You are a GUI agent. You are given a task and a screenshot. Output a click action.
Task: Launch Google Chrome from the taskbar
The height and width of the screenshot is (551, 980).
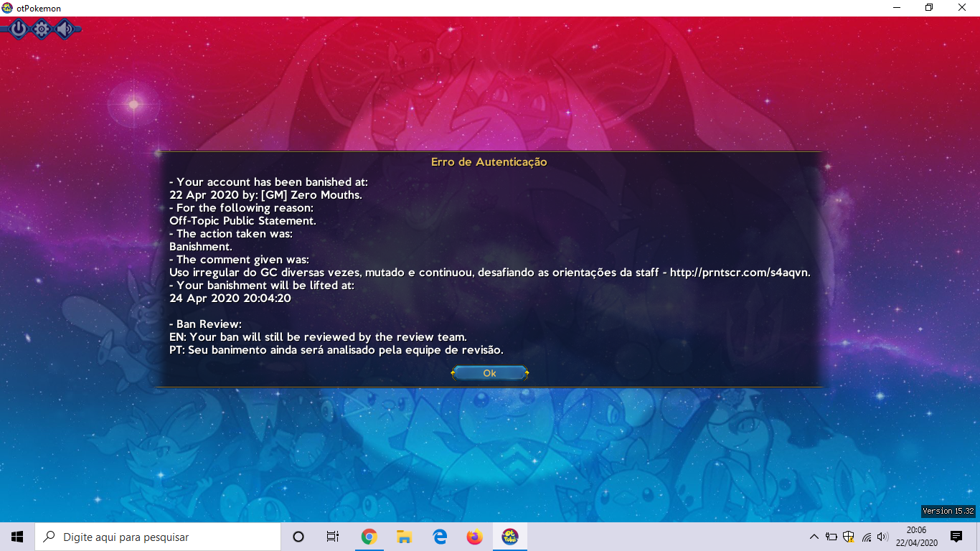pyautogui.click(x=369, y=537)
